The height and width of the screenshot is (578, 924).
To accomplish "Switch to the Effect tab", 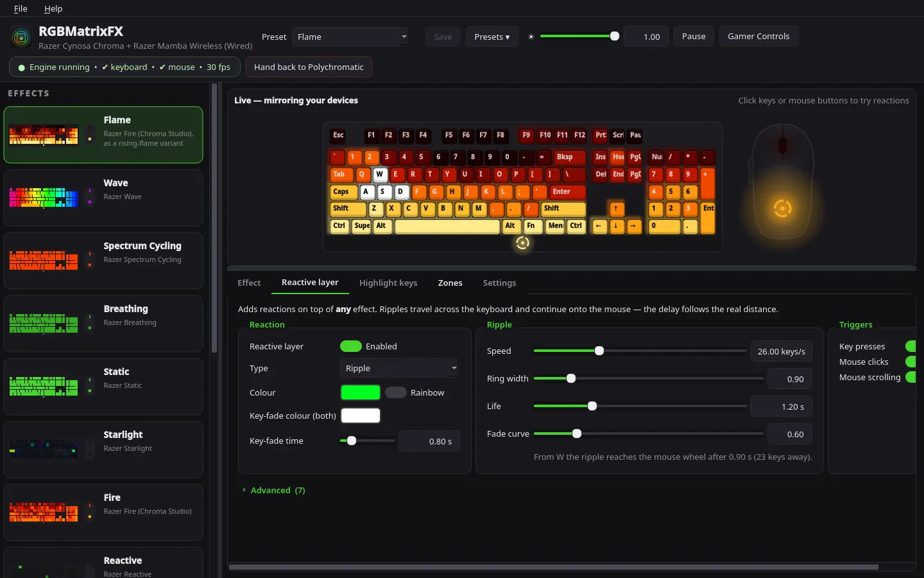I will pos(249,283).
